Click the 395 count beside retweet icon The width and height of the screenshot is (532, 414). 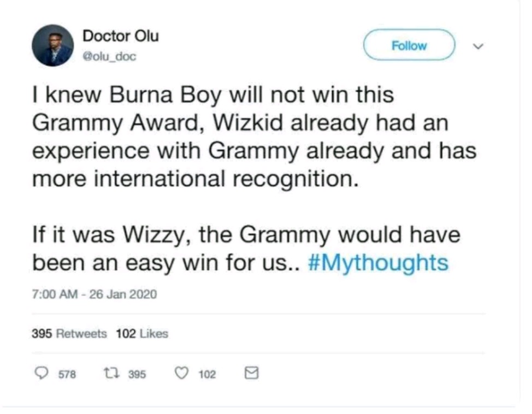point(137,374)
